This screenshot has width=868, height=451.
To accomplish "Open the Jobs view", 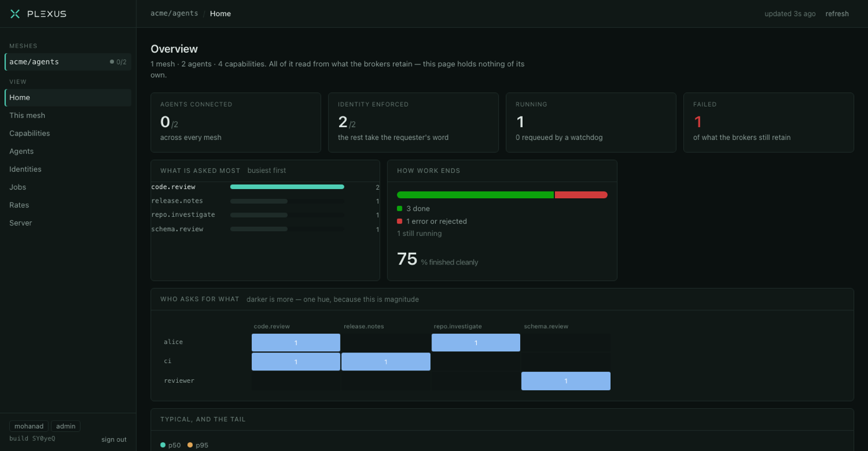I will pyautogui.click(x=68, y=187).
